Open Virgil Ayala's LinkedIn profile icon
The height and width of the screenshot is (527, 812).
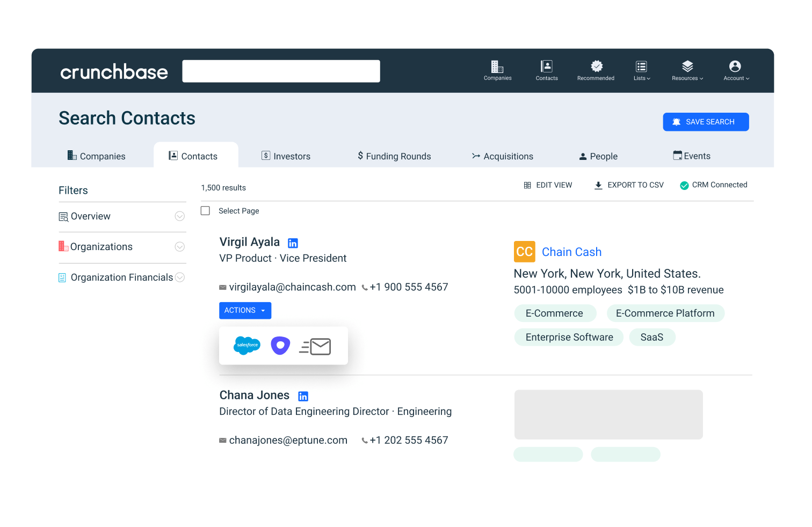pos(293,243)
